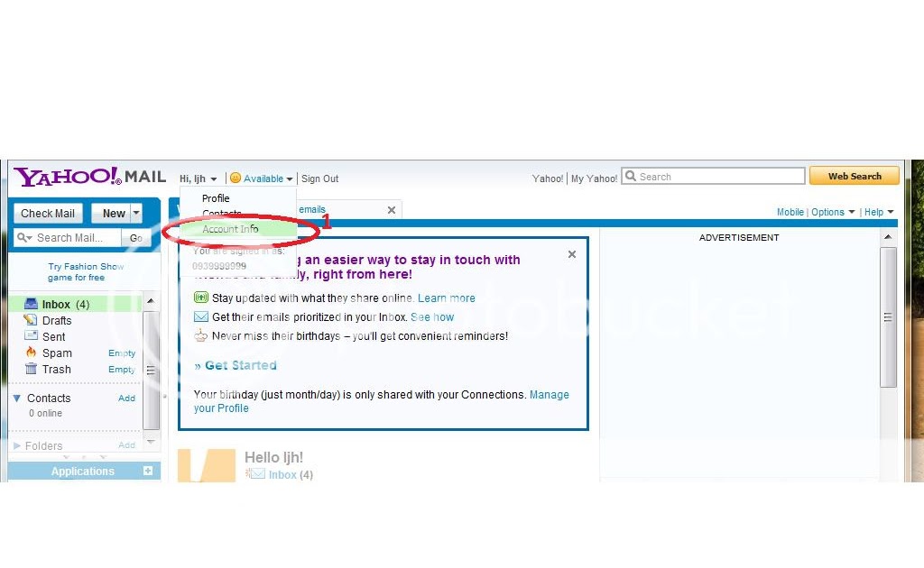Open the Hi, ljh dropdown
Screen dimensions: 924x568
coord(198,179)
